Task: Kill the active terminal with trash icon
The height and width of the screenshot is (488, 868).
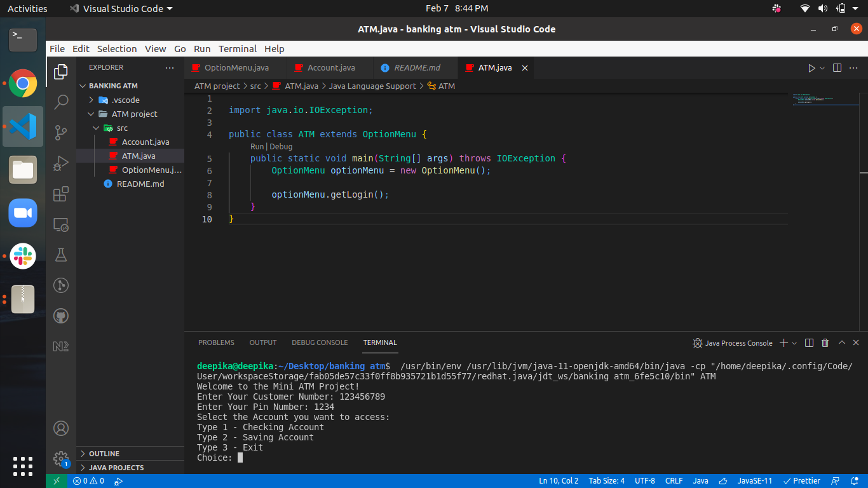Action: pyautogui.click(x=825, y=342)
